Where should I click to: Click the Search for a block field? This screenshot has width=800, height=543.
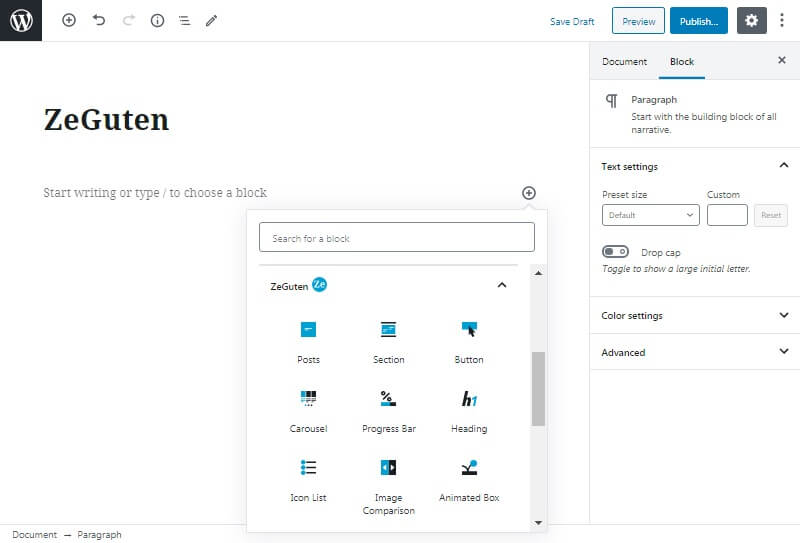[396, 237]
